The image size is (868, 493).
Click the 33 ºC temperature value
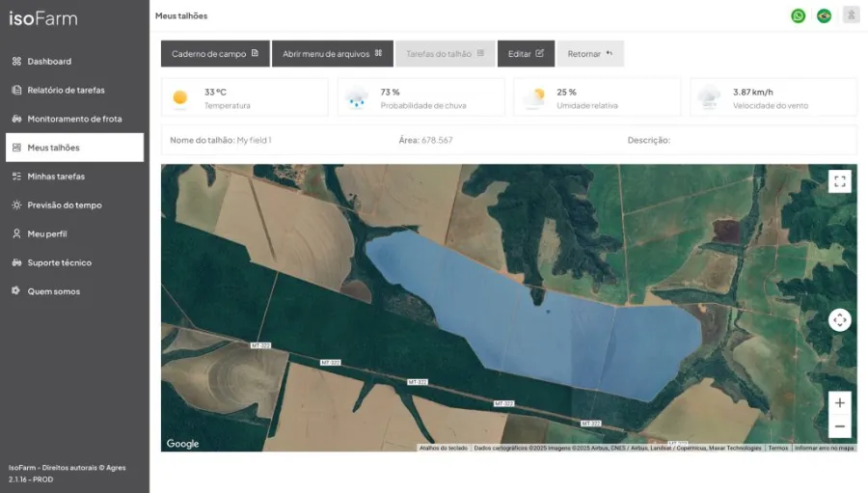(215, 92)
